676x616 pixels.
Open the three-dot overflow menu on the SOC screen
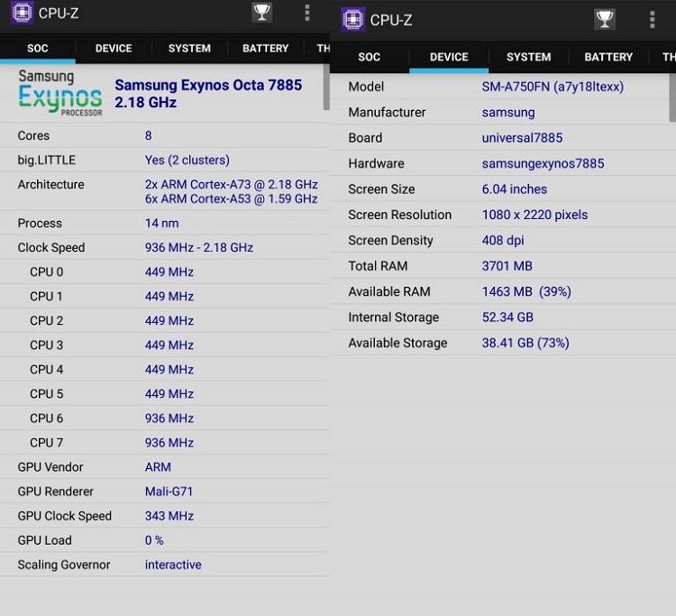click(x=307, y=13)
